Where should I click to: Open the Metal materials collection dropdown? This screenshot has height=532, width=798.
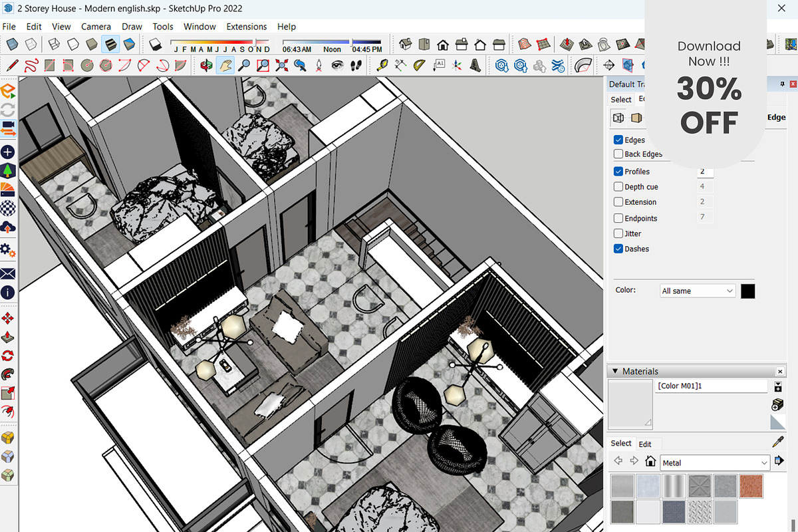[715, 462]
